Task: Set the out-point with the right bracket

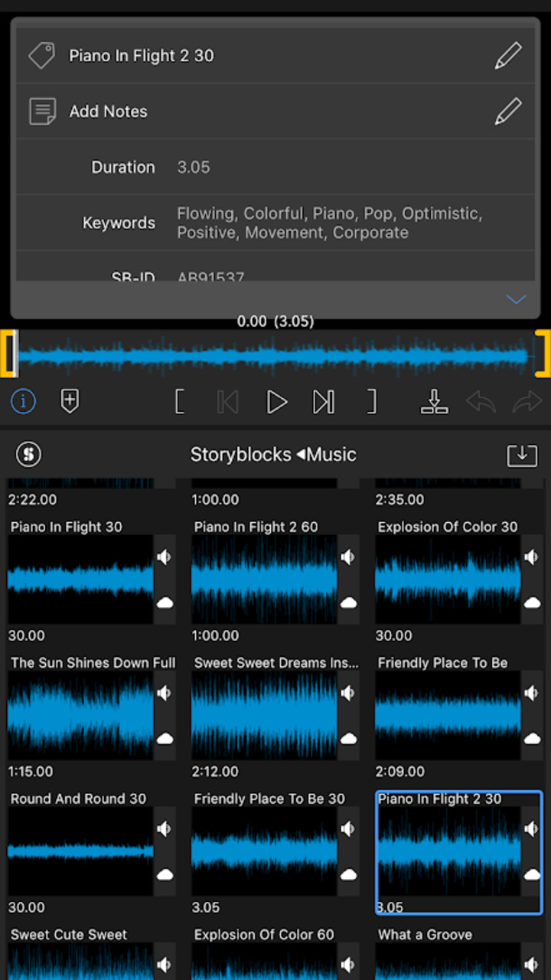Action: click(371, 401)
